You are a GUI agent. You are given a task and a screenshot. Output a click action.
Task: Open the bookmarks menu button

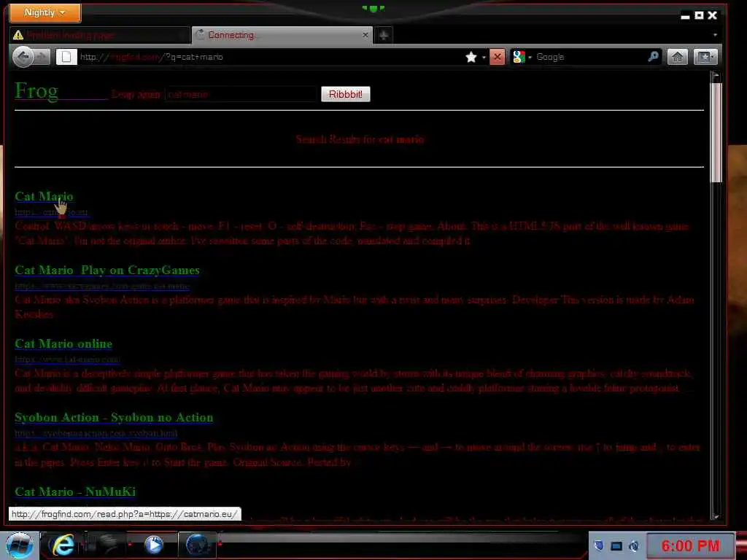[x=705, y=57]
